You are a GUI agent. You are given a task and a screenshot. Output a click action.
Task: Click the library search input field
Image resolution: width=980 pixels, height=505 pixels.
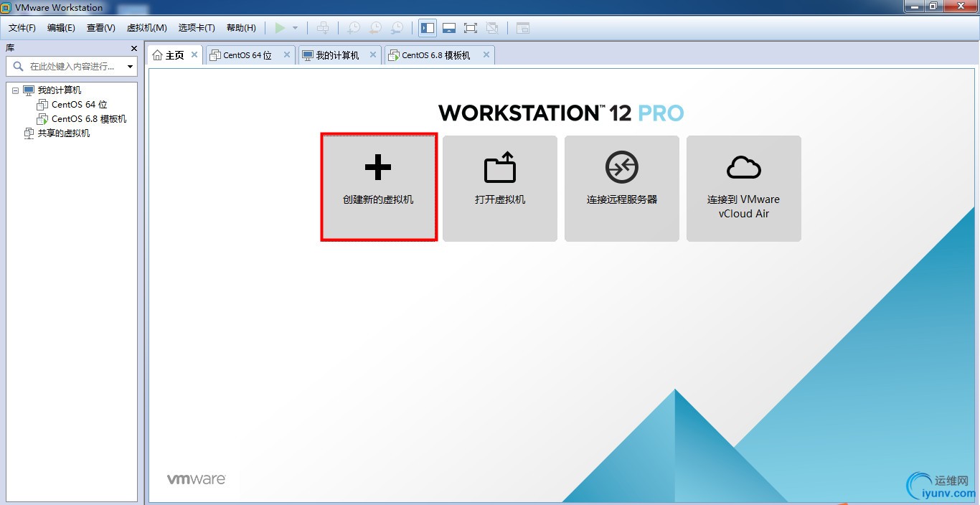coord(72,67)
